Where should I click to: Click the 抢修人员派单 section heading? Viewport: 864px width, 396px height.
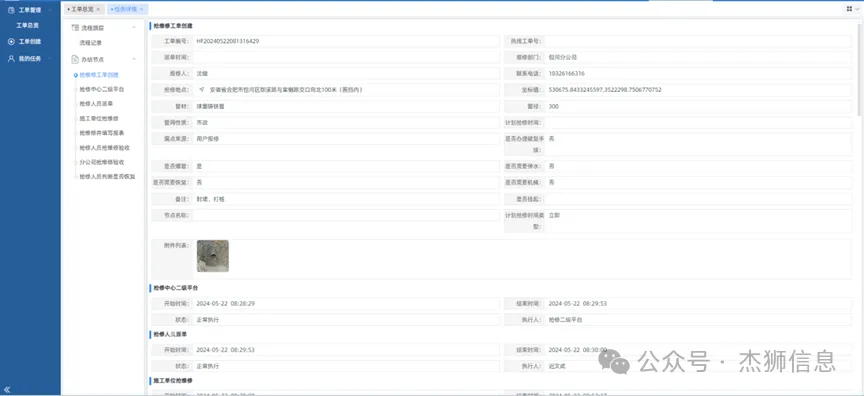pyautogui.click(x=170, y=334)
